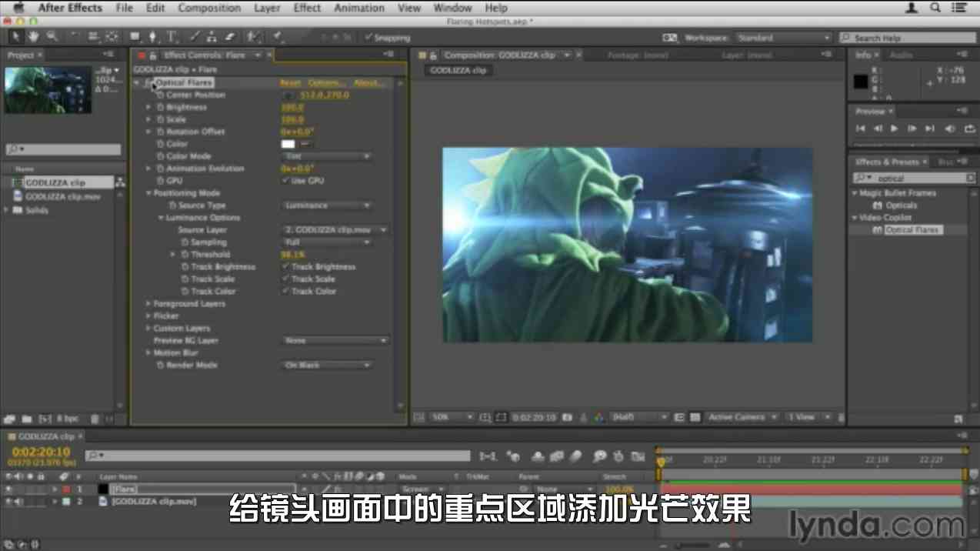Click the Reset link for Optical Flares
Screen dimensions: 980x551
tap(290, 83)
